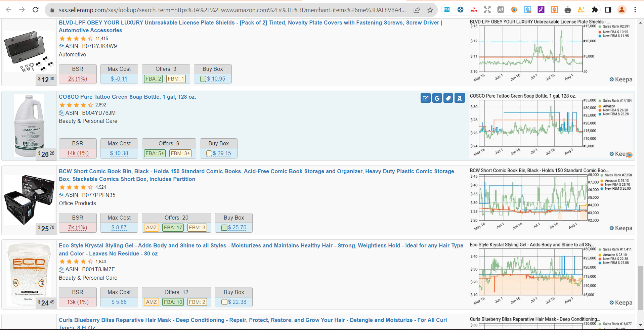
Task: Click the BSR value 7k (1%)
Action: point(78,227)
